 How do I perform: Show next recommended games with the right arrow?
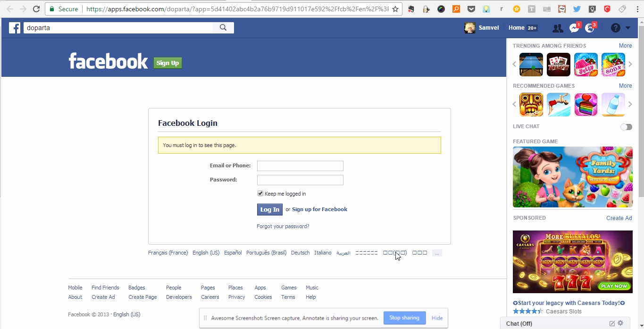(630, 104)
